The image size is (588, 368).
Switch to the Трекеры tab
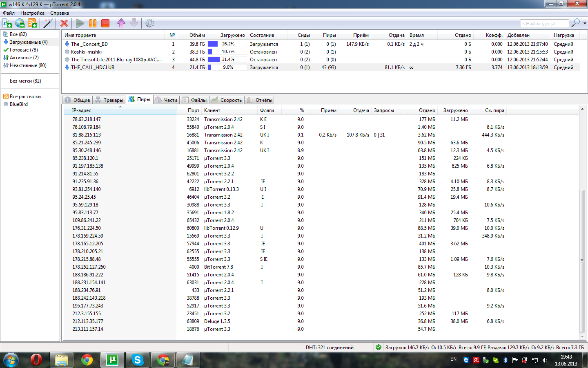(x=109, y=100)
